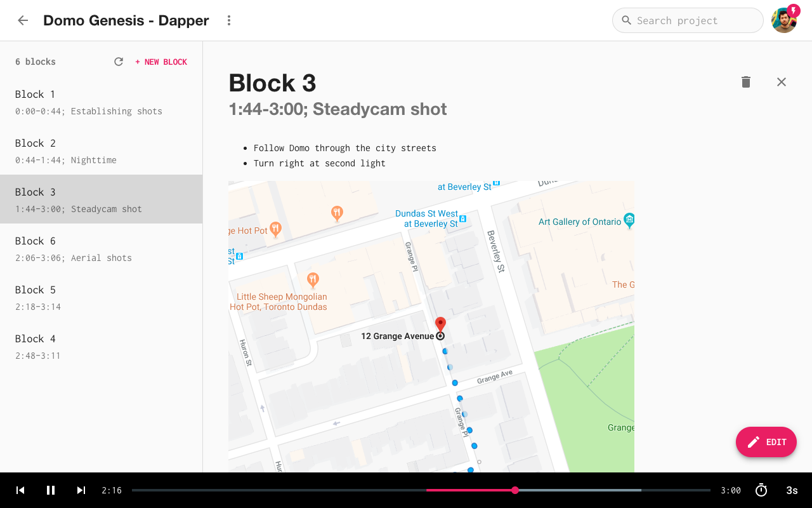Click the 12 Grange Avenue map label

398,336
